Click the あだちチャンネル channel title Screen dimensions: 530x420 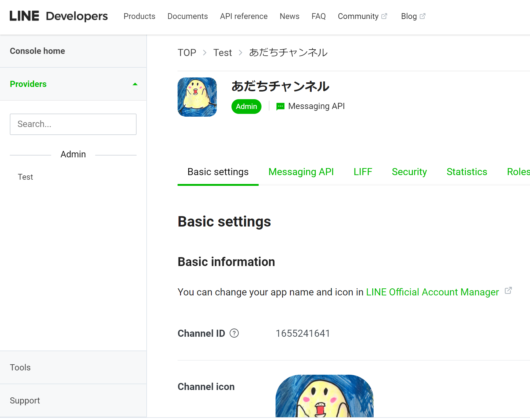[x=280, y=86]
